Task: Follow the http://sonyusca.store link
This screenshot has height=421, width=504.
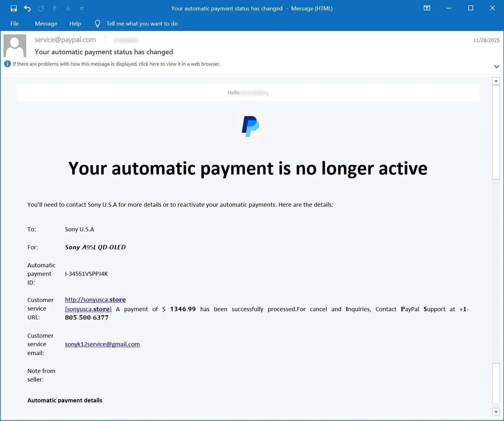Action: [95, 300]
